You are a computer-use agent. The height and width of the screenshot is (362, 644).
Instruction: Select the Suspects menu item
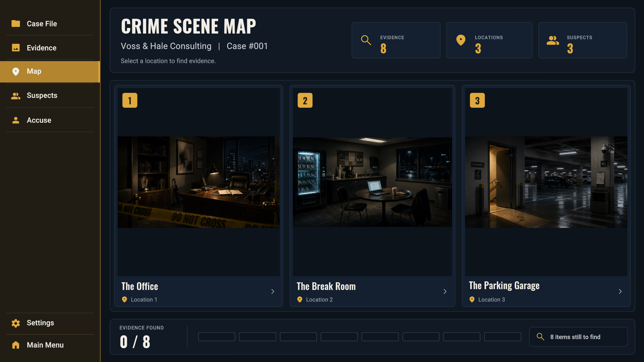tap(50, 96)
